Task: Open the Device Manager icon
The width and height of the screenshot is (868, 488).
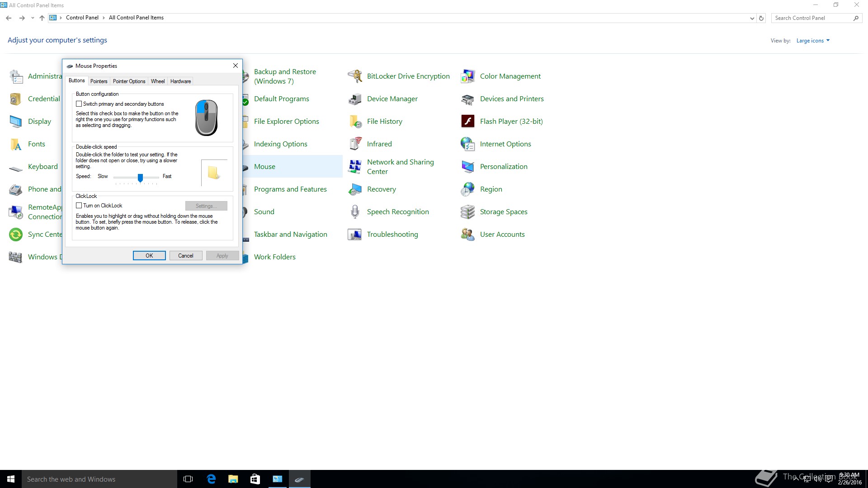Action: [x=355, y=99]
